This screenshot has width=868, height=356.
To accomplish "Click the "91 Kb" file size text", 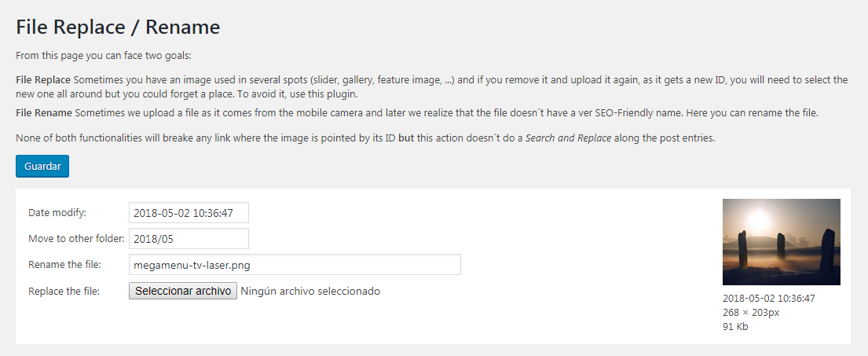I will pyautogui.click(x=735, y=327).
